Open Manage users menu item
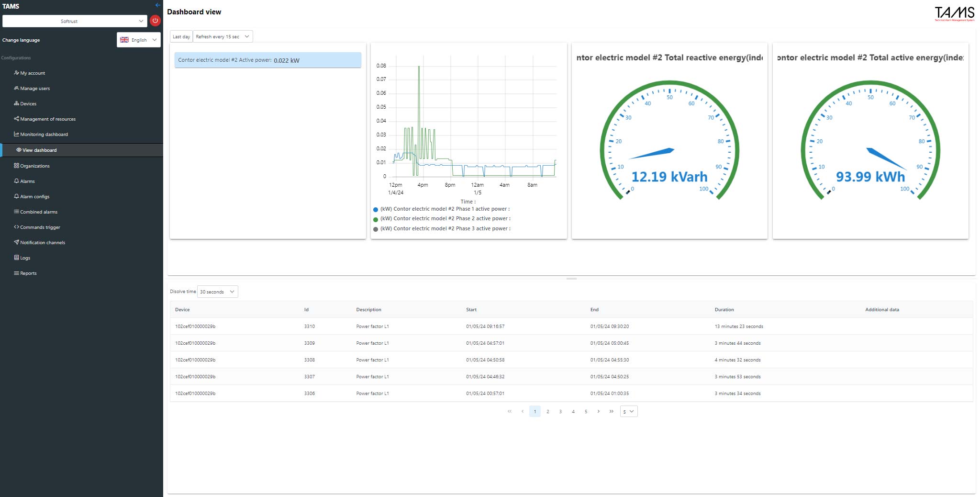This screenshot has height=497, width=980. [x=35, y=89]
